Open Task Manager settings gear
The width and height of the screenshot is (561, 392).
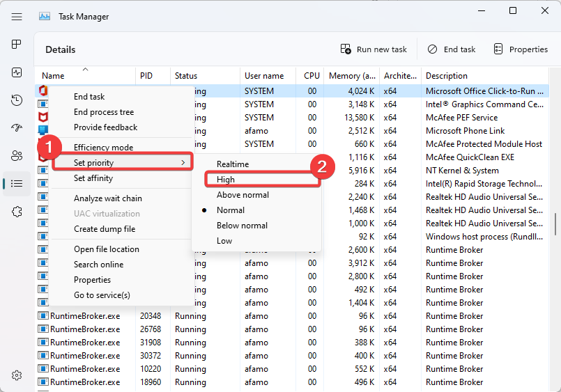(x=17, y=375)
